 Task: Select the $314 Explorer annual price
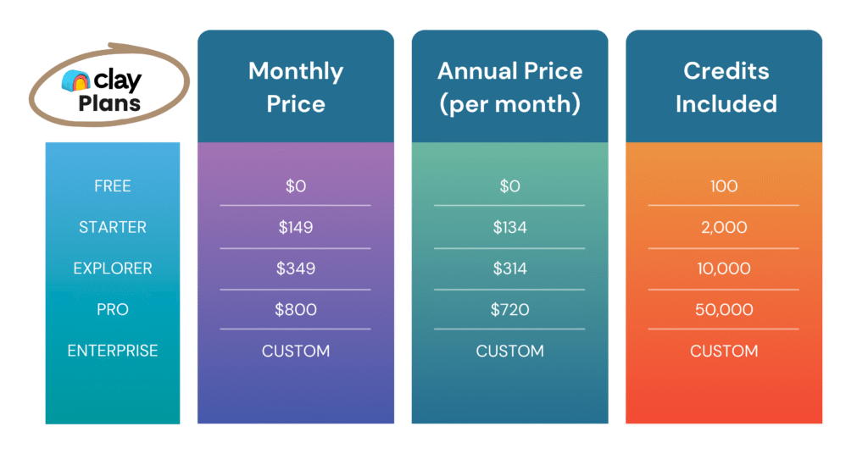pyautogui.click(x=509, y=269)
